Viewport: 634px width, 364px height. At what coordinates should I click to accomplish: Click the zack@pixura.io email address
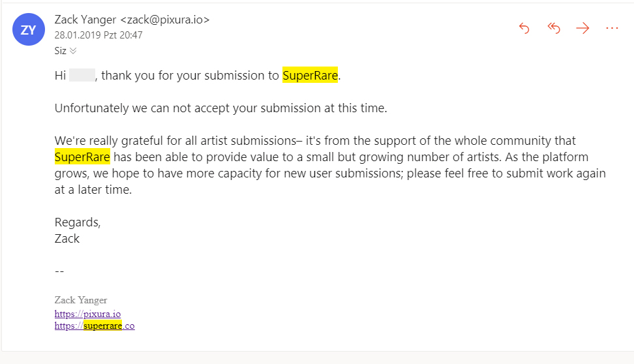coord(166,20)
